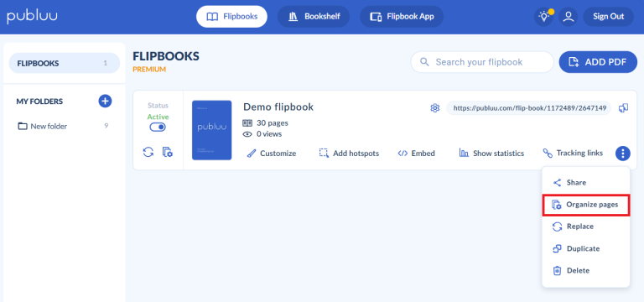
Task: Add a new folder with plus icon
Action: click(105, 101)
